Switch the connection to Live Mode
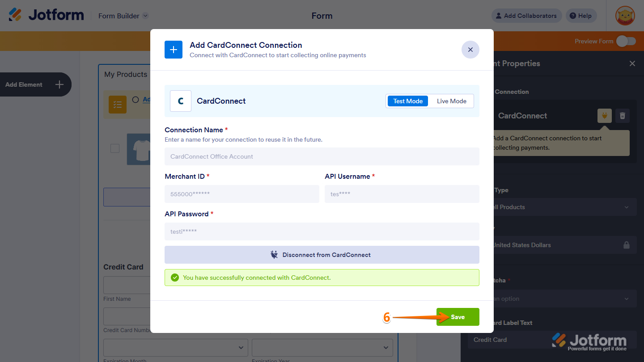 tap(451, 101)
